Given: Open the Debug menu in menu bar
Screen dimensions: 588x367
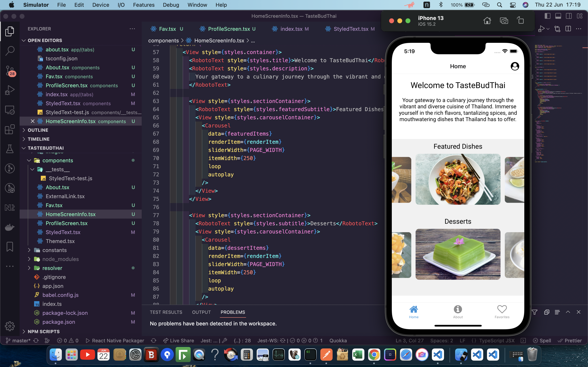Looking at the screenshot, I should 171,5.
